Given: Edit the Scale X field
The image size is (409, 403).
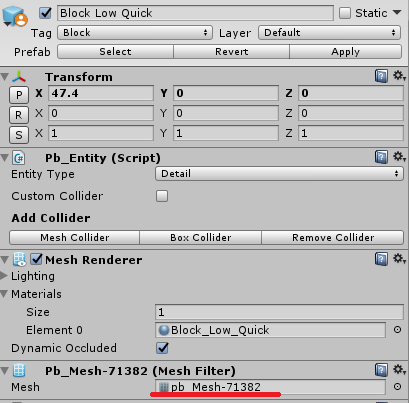Looking at the screenshot, I should pos(101,133).
